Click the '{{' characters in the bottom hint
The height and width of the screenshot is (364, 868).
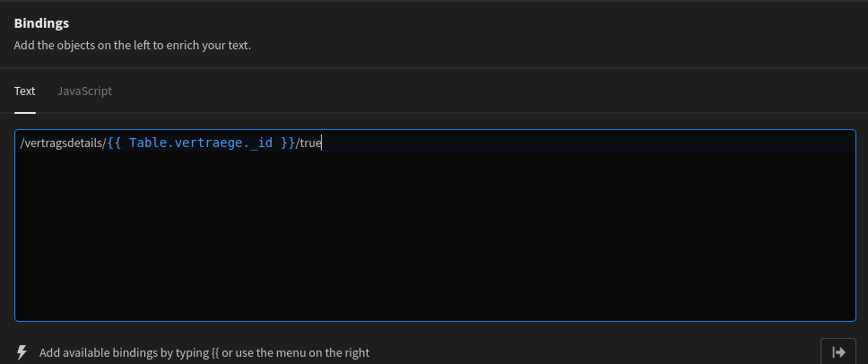[x=216, y=353]
